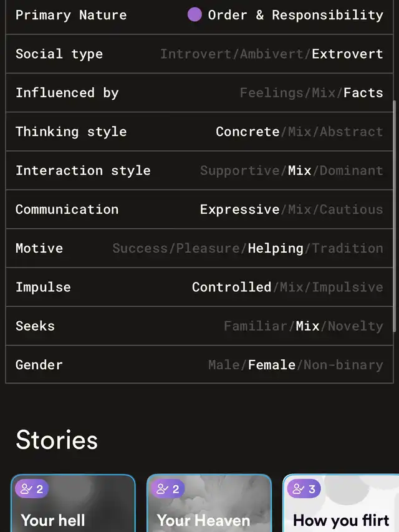Image resolution: width=399 pixels, height=532 pixels.
Task: Pick Non-binary gender option
Action: pos(344,365)
